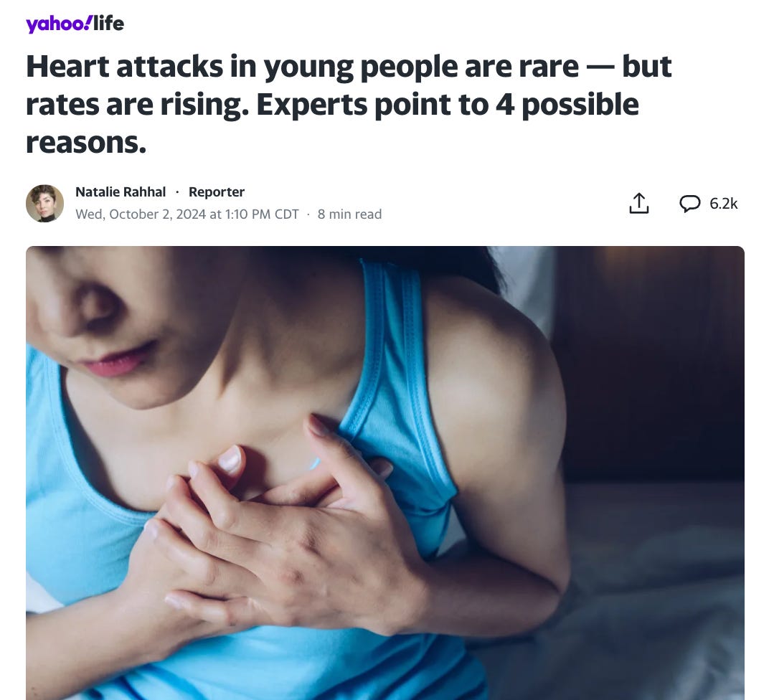Viewport: 769px width, 700px height.
Task: Click the 'CDT' timezone text
Action: (x=286, y=214)
